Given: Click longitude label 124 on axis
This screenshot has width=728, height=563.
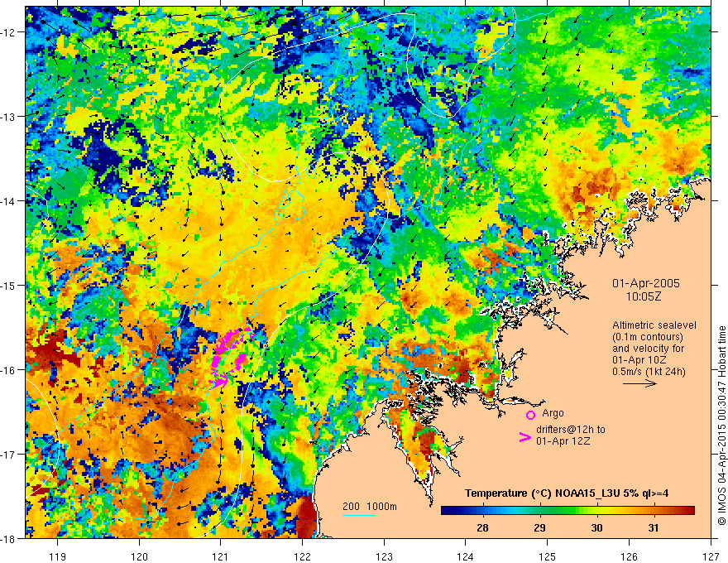Looking at the screenshot, I should pos(466,556).
